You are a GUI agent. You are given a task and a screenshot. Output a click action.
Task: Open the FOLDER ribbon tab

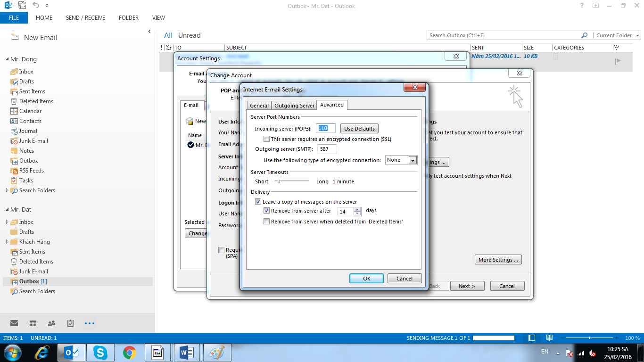(x=129, y=18)
